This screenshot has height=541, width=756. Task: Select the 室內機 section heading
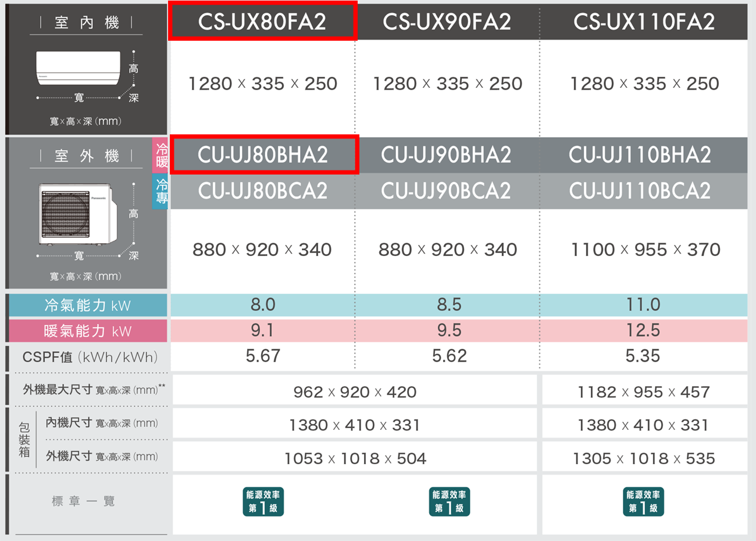(x=86, y=23)
